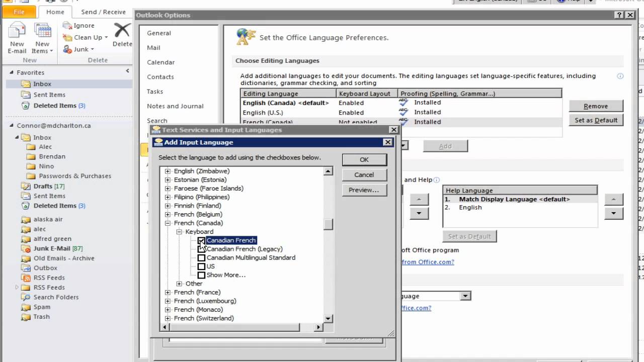Select the Mail options category

click(153, 48)
